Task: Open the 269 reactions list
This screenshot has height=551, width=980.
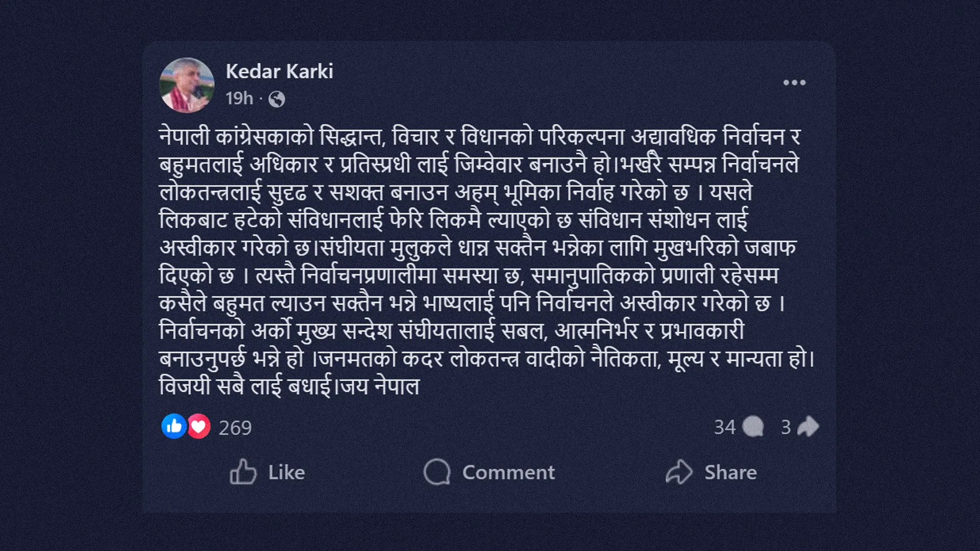Action: (235, 428)
